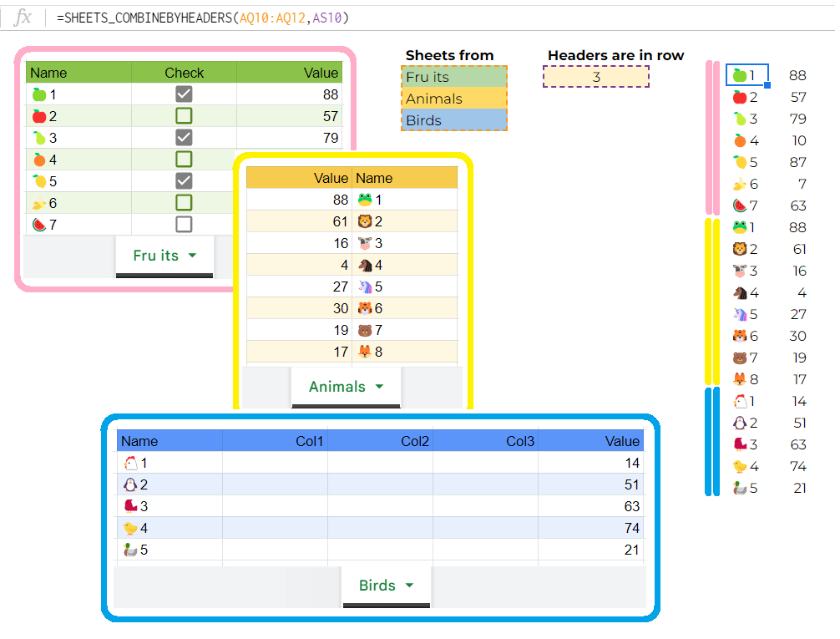The height and width of the screenshot is (639, 840).
Task: Check the checkbox in Fruits row 7
Action: coord(184,224)
